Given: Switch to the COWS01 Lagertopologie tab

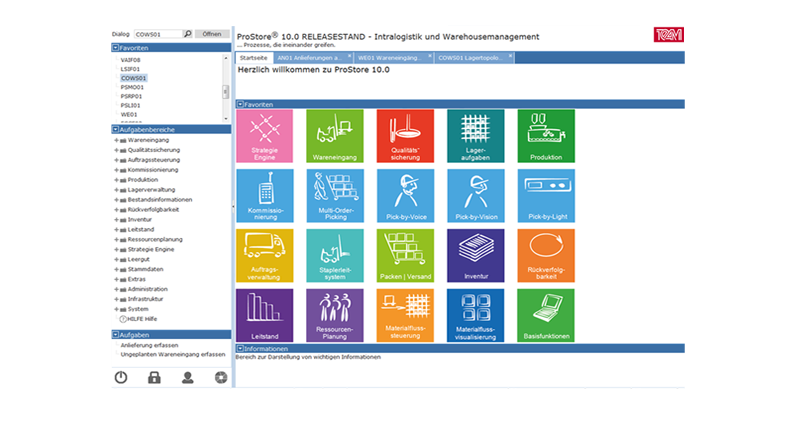Looking at the screenshot, I should pos(472,58).
